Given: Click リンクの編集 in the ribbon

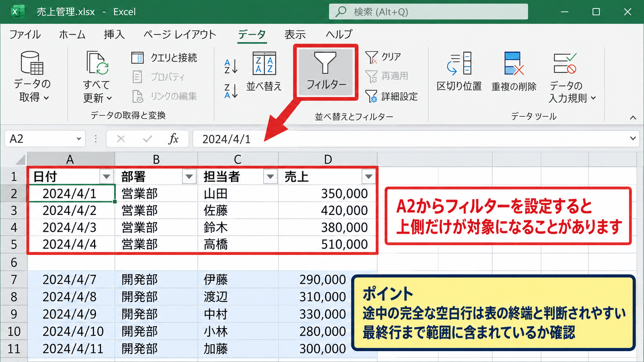Looking at the screenshot, I should (x=164, y=96).
